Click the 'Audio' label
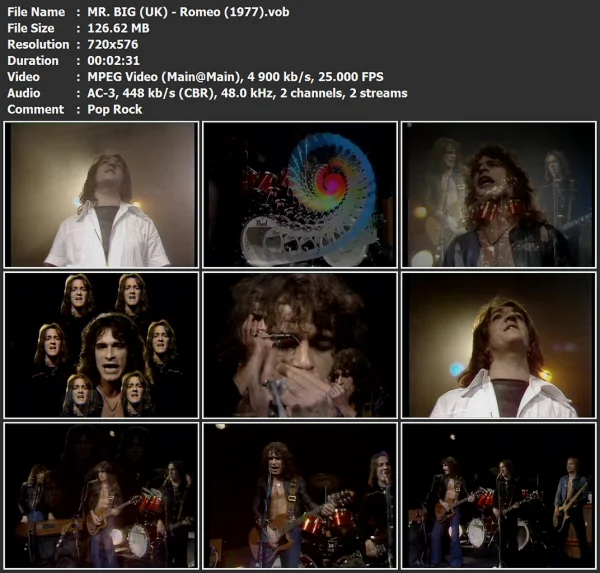 (x=24, y=93)
